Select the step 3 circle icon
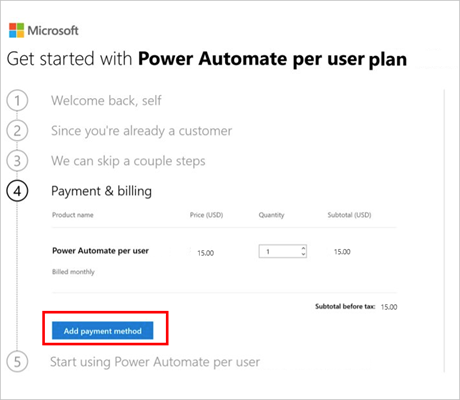 click(17, 161)
